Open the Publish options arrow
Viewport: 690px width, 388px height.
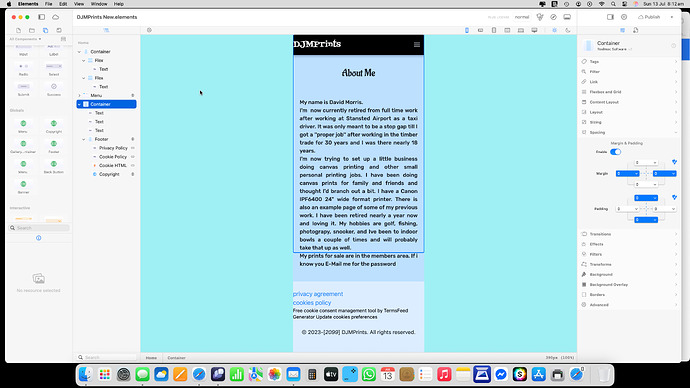[672, 17]
